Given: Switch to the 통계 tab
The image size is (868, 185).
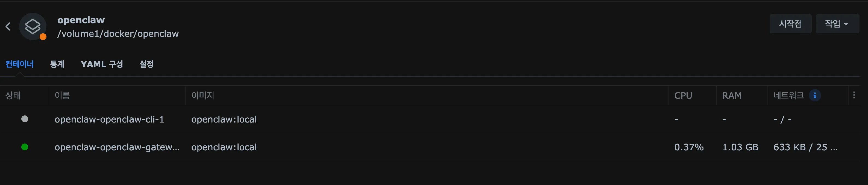Looking at the screenshot, I should click(x=57, y=64).
